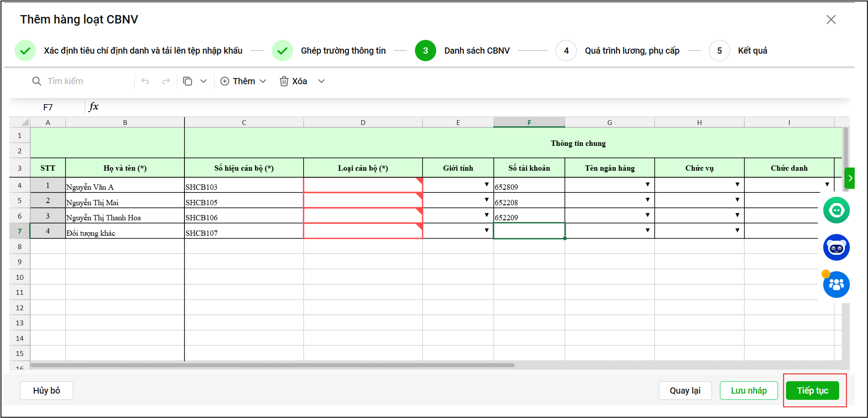Open the blue robot assistant icon
The image size is (868, 418).
(x=836, y=247)
